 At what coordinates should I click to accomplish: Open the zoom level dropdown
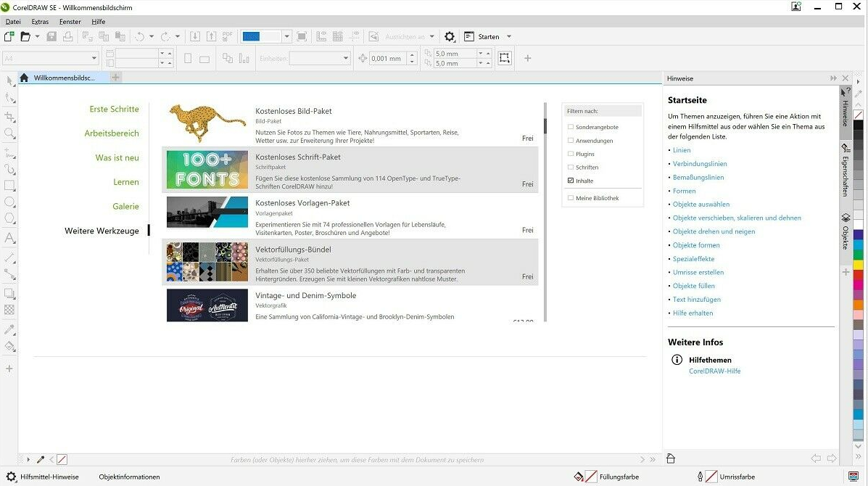click(x=286, y=36)
